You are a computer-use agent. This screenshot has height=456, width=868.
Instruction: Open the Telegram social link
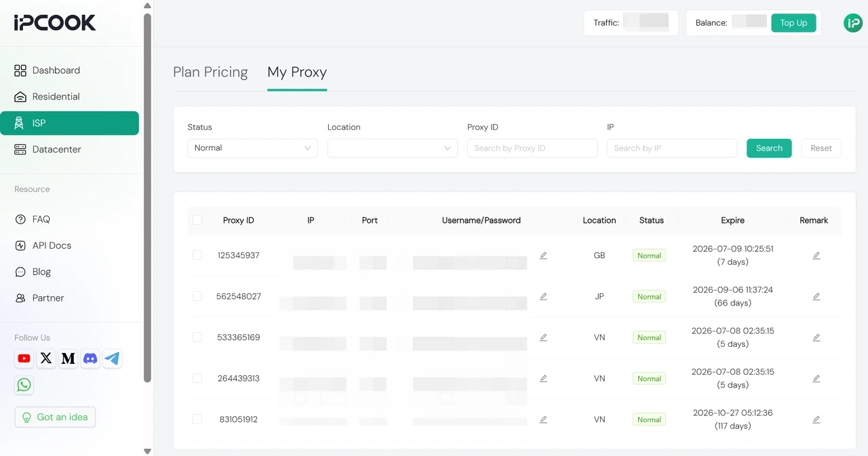click(113, 358)
